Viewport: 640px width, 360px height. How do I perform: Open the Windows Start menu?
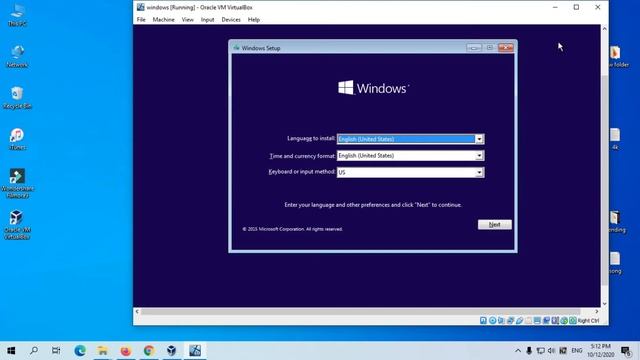(11, 351)
